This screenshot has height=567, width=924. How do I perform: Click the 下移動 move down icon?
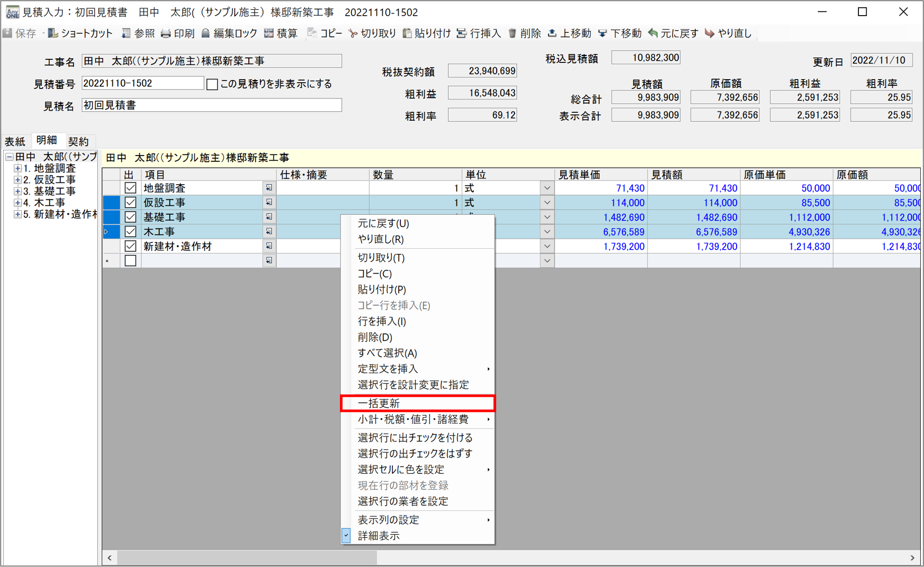pyautogui.click(x=602, y=33)
